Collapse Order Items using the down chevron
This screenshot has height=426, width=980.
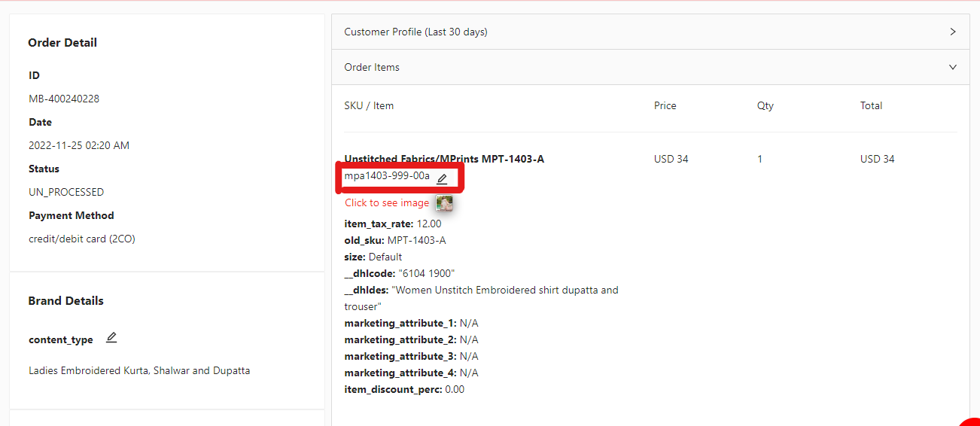click(953, 67)
